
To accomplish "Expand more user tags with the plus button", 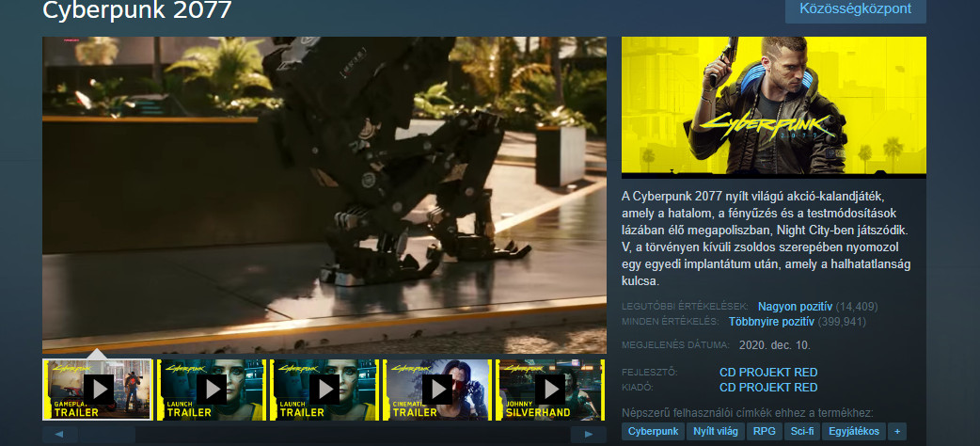I will (897, 432).
